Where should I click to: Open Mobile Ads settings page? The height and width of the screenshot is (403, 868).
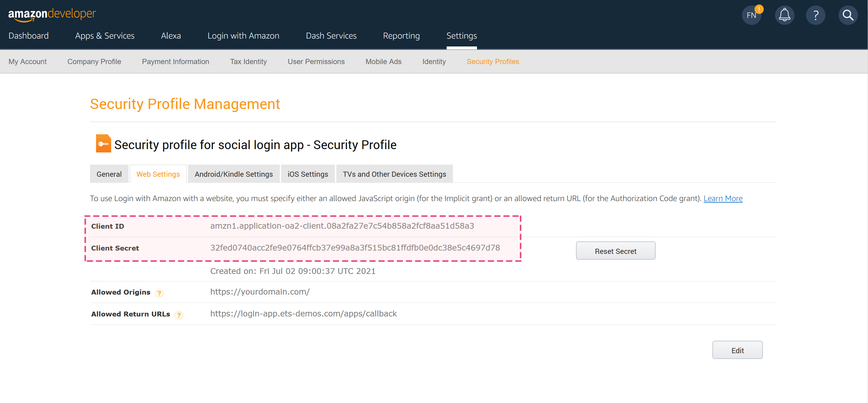(x=383, y=62)
